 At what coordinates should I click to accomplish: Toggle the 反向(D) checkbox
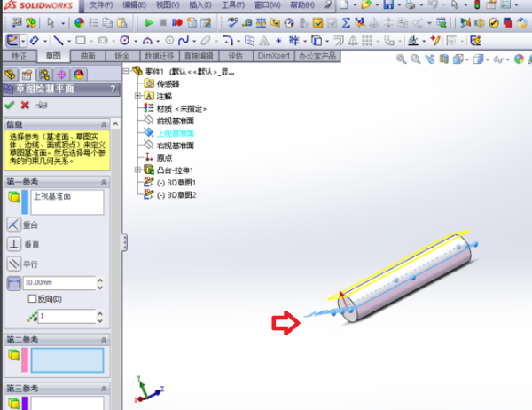32,298
